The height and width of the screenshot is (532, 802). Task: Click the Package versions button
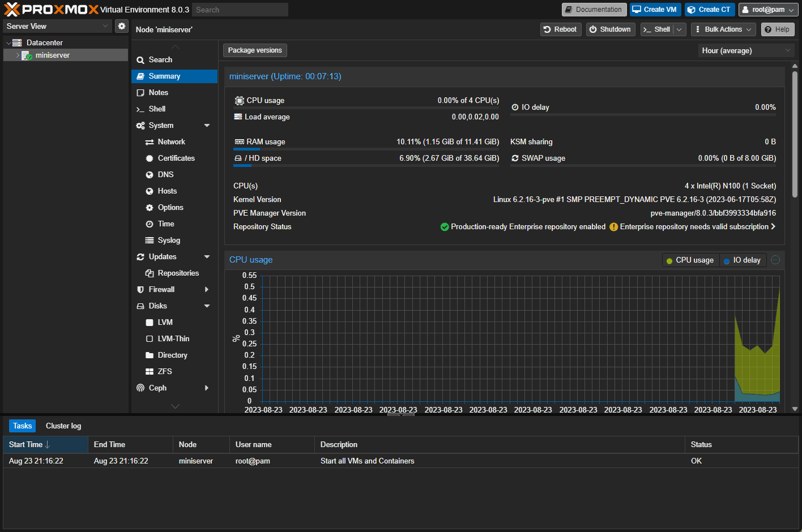coord(255,50)
